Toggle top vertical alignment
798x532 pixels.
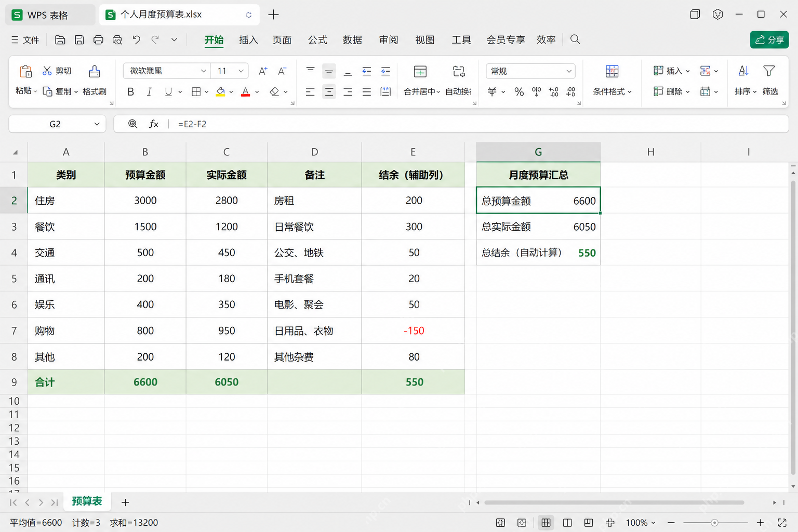[310, 71]
